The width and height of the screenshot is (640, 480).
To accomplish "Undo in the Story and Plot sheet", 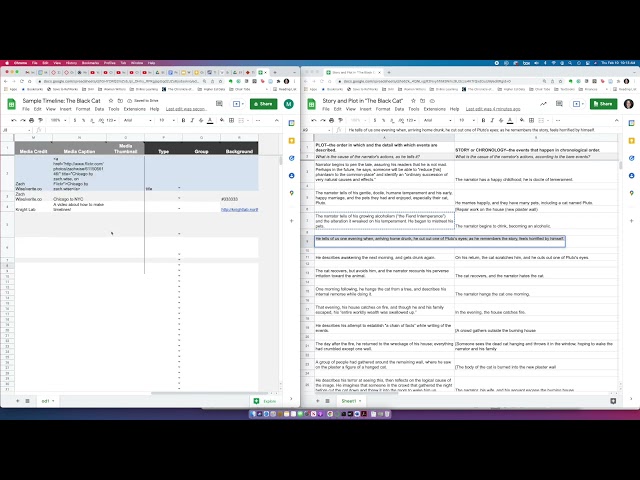I will click(x=313, y=120).
